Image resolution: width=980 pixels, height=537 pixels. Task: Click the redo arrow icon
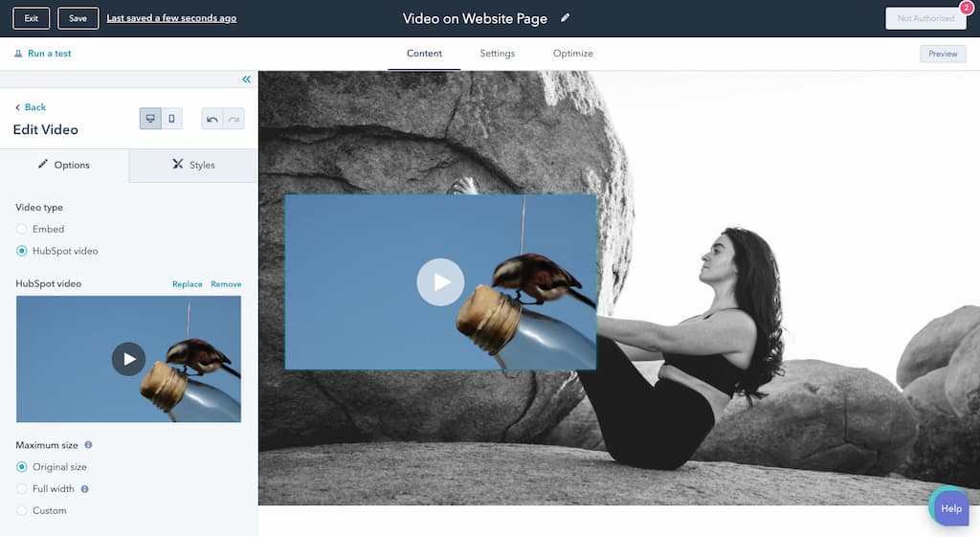pyautogui.click(x=233, y=119)
